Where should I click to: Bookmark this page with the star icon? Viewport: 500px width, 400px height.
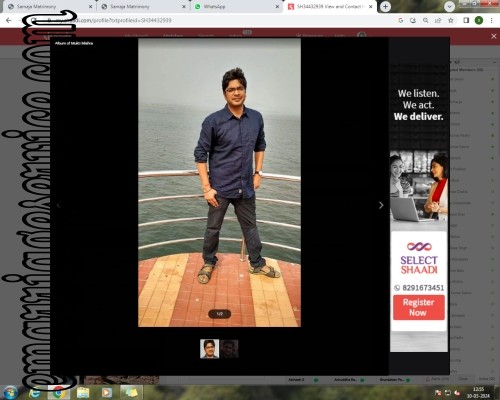point(451,20)
